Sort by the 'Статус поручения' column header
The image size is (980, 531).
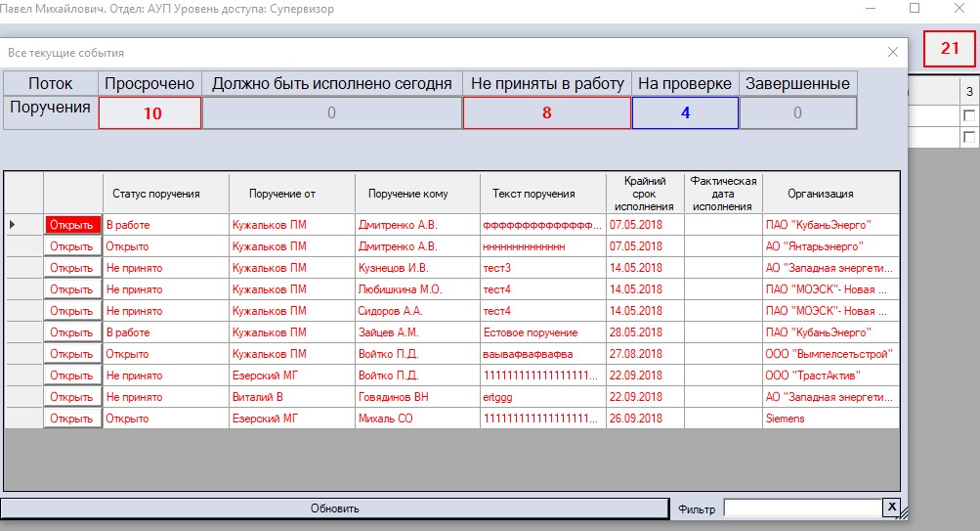pos(156,194)
